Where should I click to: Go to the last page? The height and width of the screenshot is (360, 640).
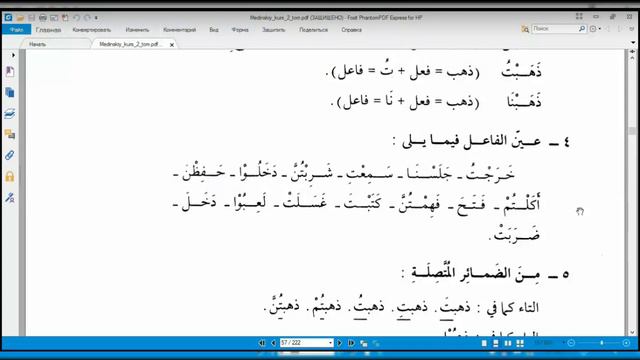point(351,343)
